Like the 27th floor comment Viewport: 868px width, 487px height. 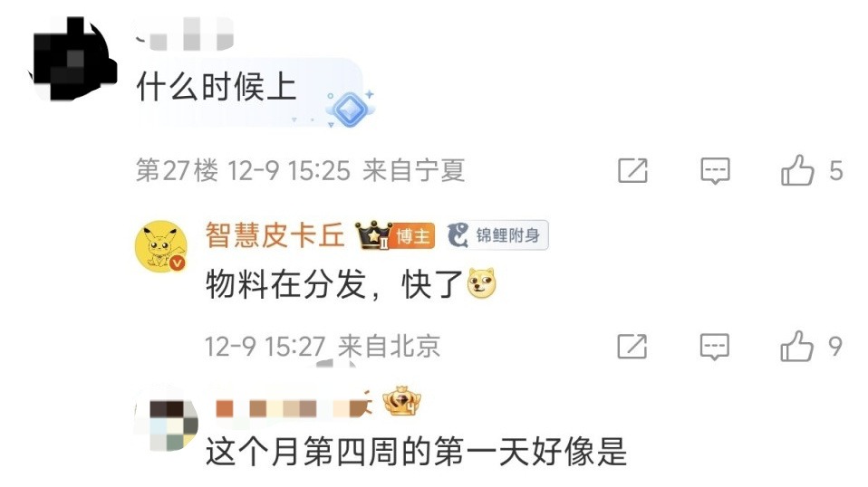[x=797, y=170]
